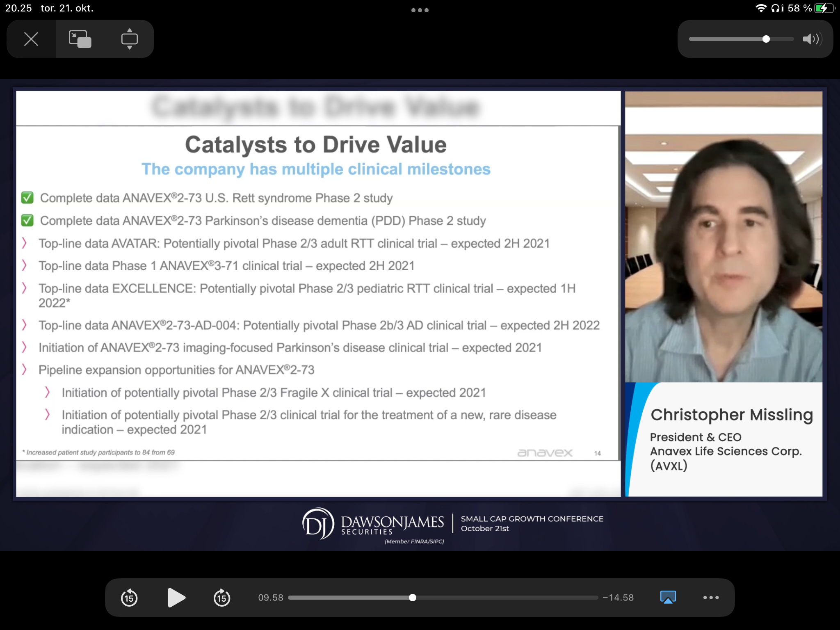Play the video

pos(176,598)
